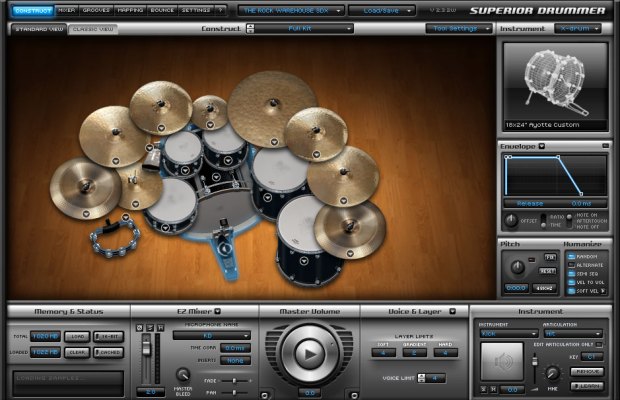Flip the Ratio/Time envelope switch
620x400 pixels.
tap(544, 221)
